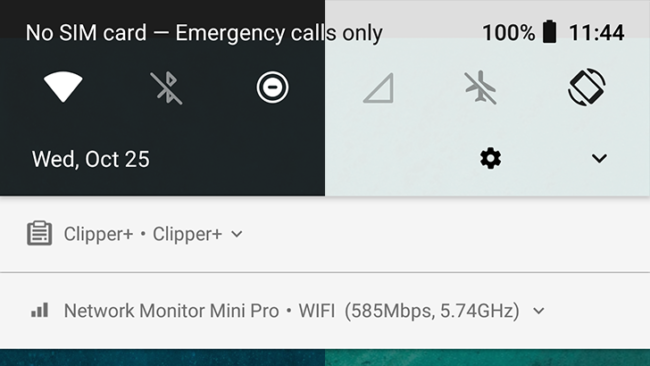Turn on Bluetooth from quick settings
Image resolution: width=650 pixels, height=366 pixels.
[x=166, y=88]
